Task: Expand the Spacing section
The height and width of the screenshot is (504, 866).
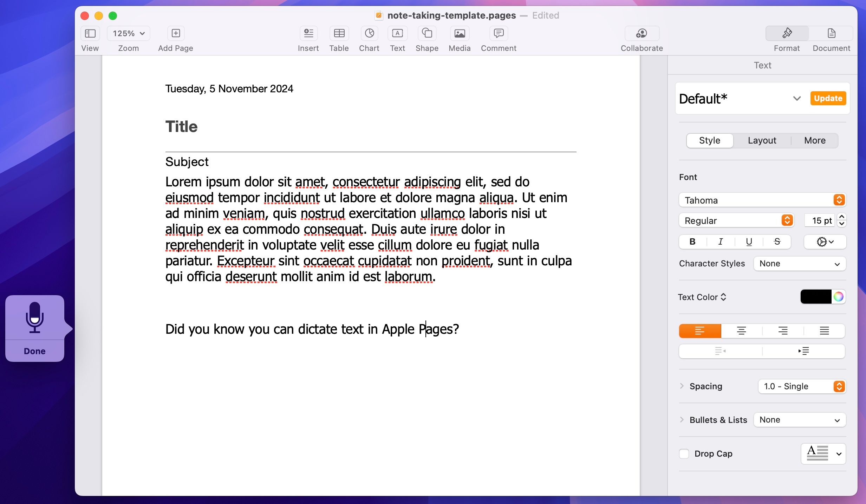Action: tap(682, 386)
